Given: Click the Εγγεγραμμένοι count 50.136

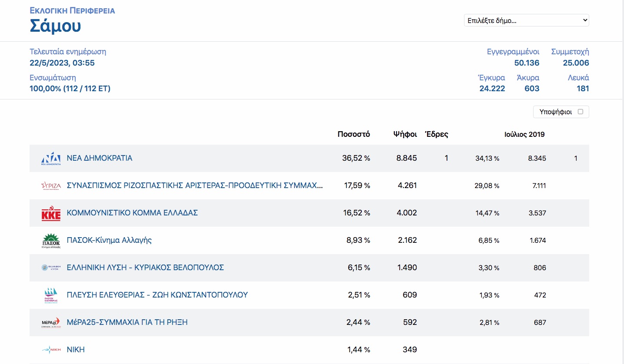Looking at the screenshot, I should click(527, 63).
